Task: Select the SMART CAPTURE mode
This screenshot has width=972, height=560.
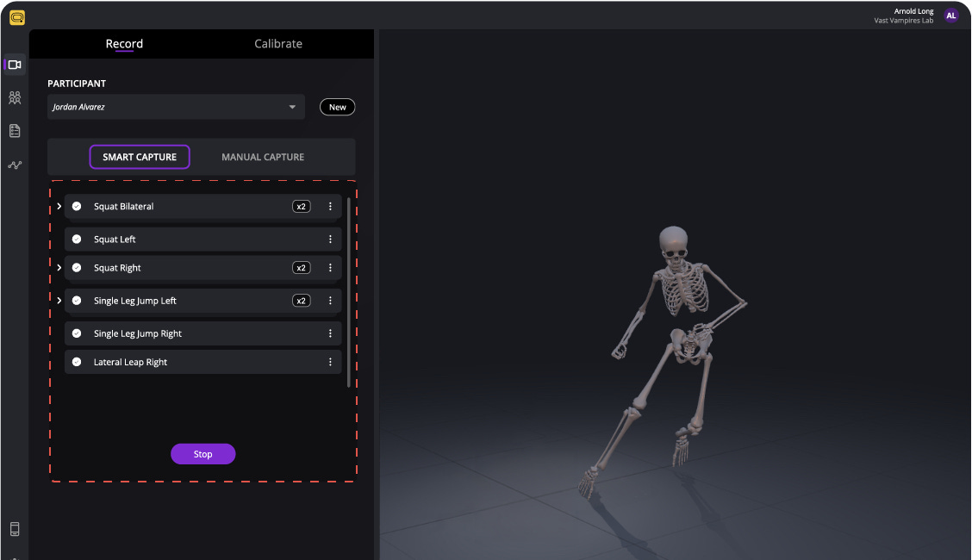Action: 140,157
